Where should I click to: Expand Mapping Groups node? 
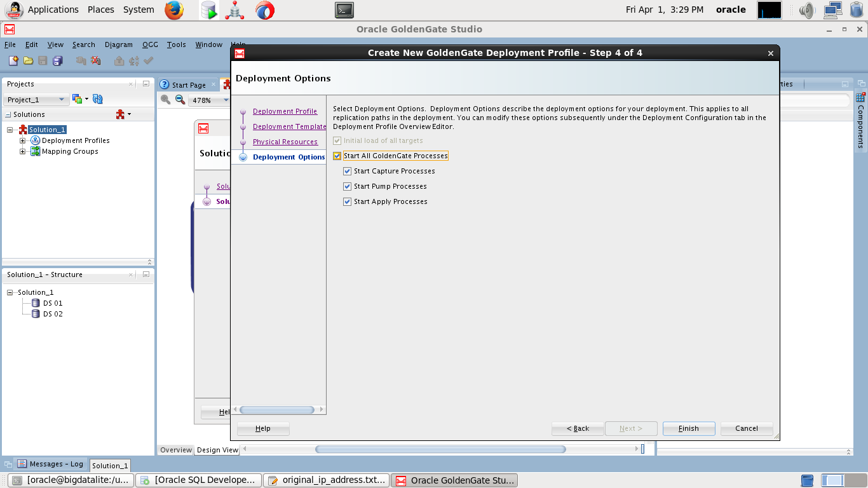(x=23, y=151)
